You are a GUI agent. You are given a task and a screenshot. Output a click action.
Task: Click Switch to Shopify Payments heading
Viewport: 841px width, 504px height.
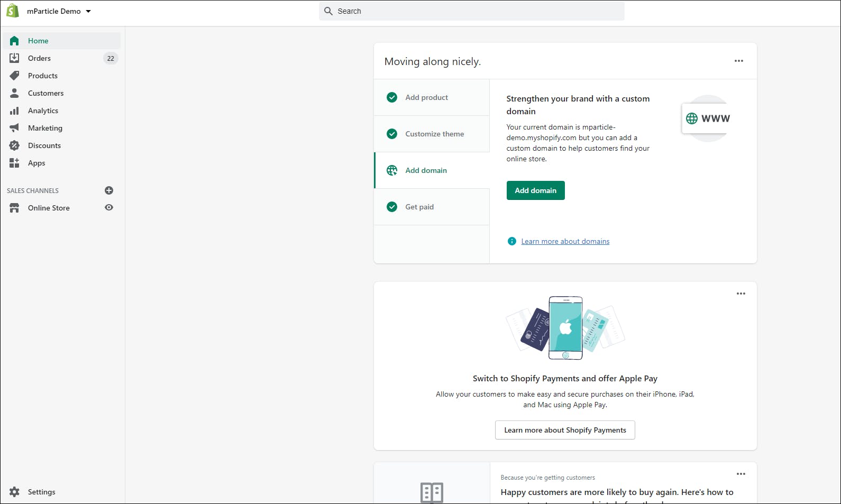coord(565,379)
